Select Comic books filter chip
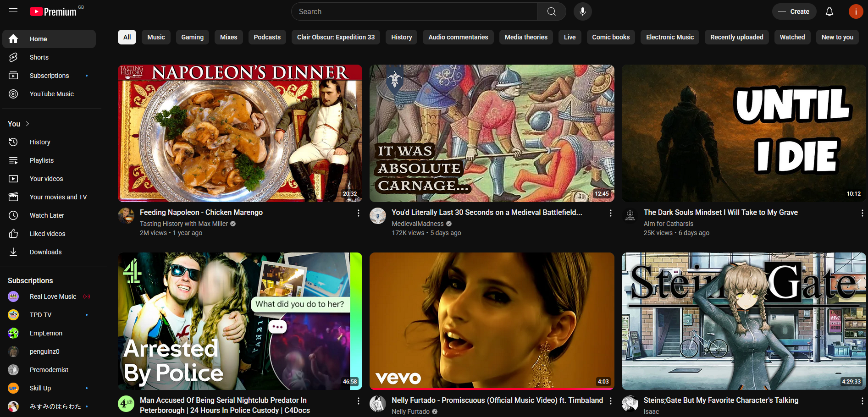868x417 pixels. pos(611,37)
